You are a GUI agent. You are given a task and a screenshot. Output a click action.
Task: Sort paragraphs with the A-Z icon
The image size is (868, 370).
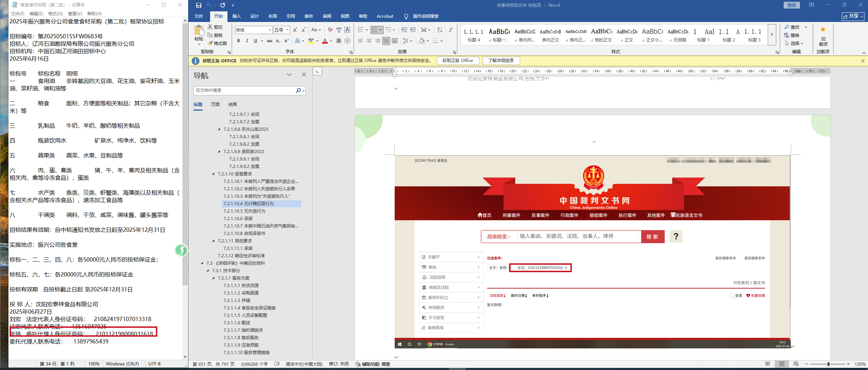[x=440, y=30]
